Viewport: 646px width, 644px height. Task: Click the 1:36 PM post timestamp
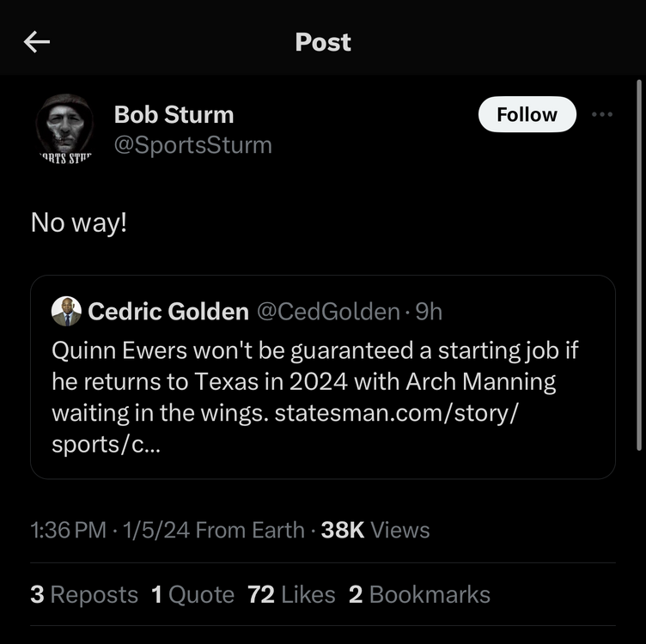[68, 531]
